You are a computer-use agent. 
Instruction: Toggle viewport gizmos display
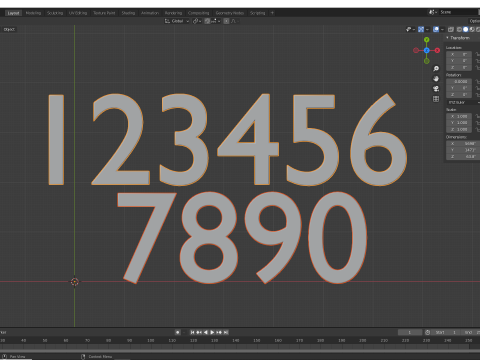[421, 29]
